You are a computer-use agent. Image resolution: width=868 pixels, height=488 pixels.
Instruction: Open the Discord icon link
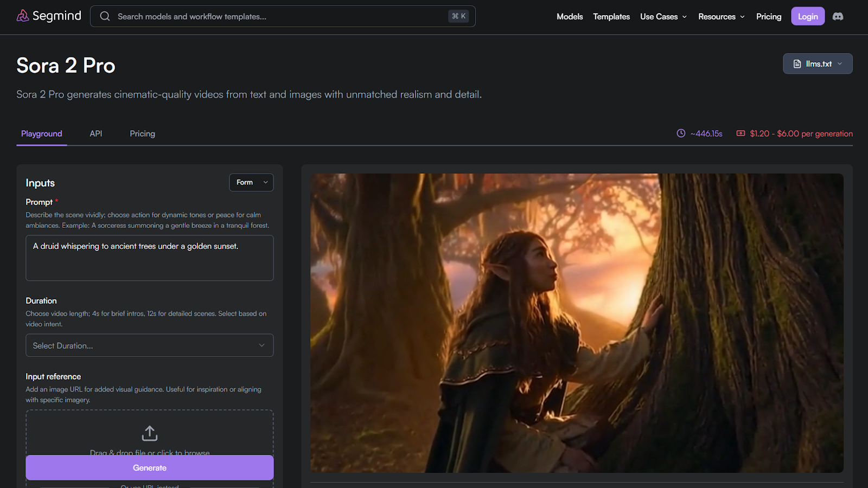(838, 16)
